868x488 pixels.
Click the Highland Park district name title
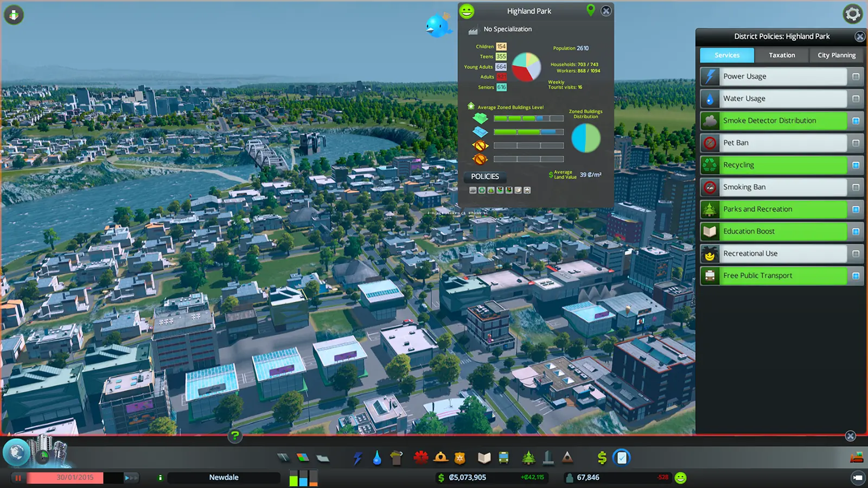529,11
